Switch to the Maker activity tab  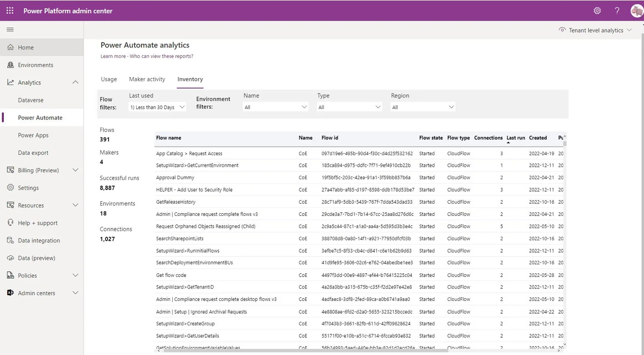point(147,79)
